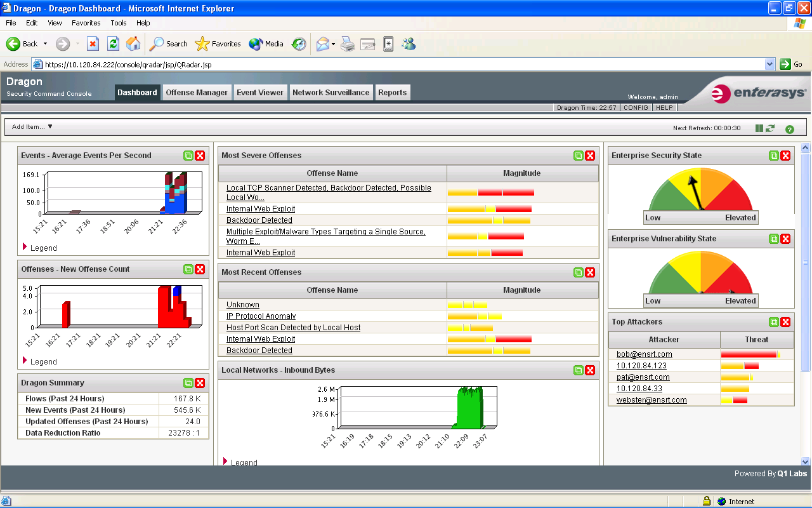Open the View menu
Viewport: 812px width, 508px height.
[x=55, y=23]
